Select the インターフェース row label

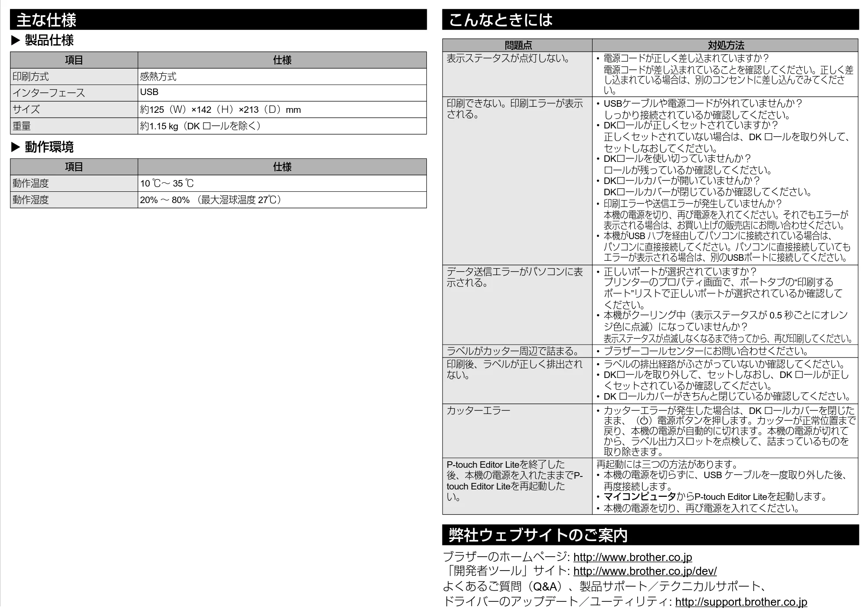74,93
